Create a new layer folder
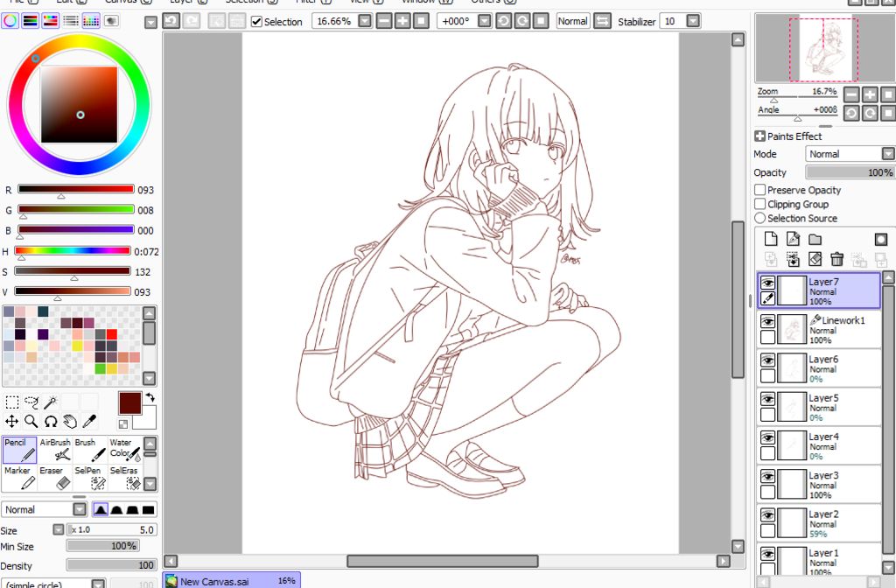Screen dimensions: 896x588 (815, 239)
